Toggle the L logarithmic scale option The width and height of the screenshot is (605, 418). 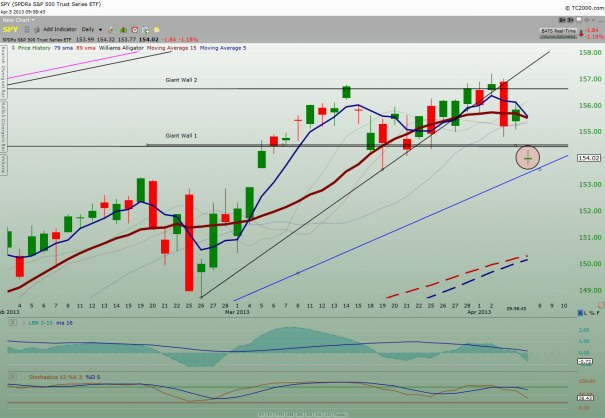586,313
